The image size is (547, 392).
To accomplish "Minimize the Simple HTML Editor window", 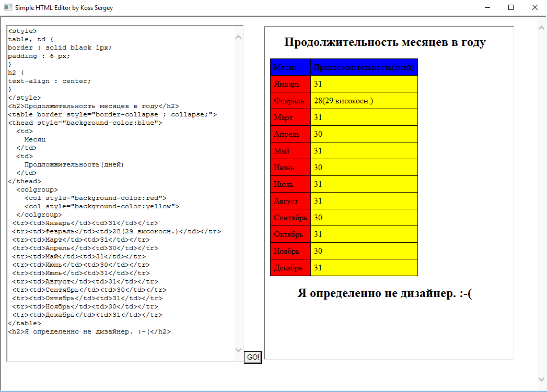I will [487, 7].
